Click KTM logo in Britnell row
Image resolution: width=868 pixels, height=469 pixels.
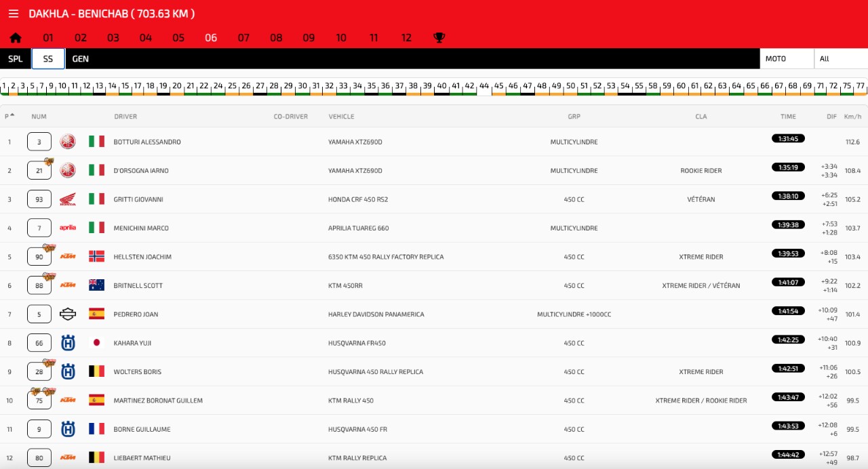click(68, 285)
